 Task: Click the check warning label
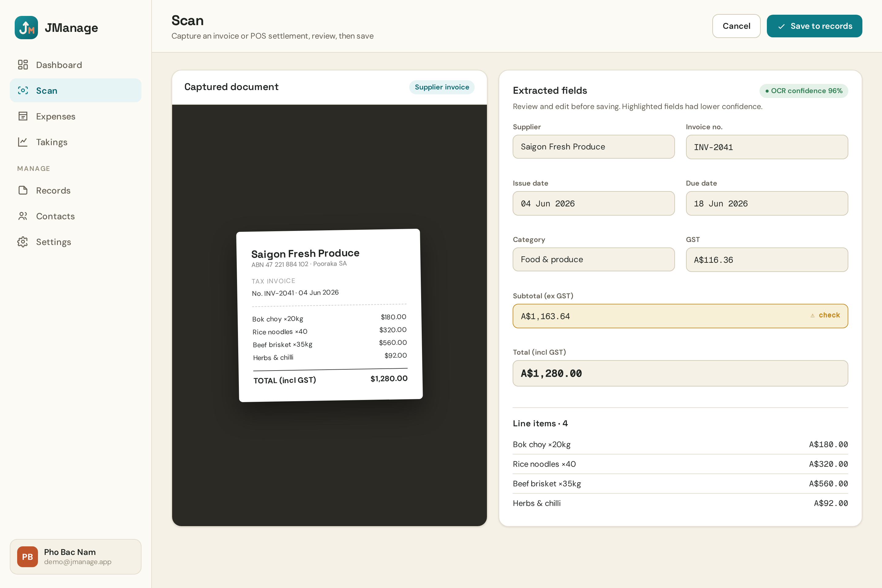click(x=825, y=315)
